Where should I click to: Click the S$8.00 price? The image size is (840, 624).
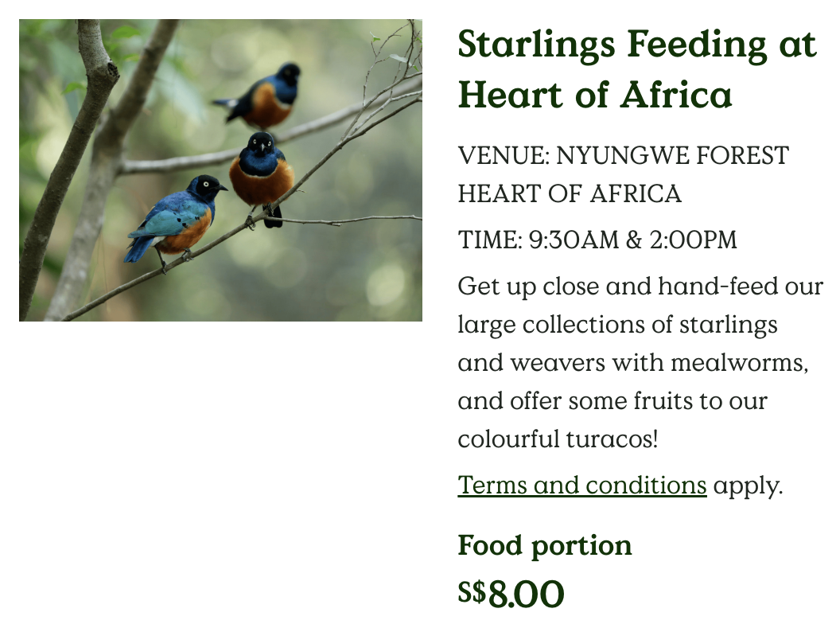click(511, 594)
